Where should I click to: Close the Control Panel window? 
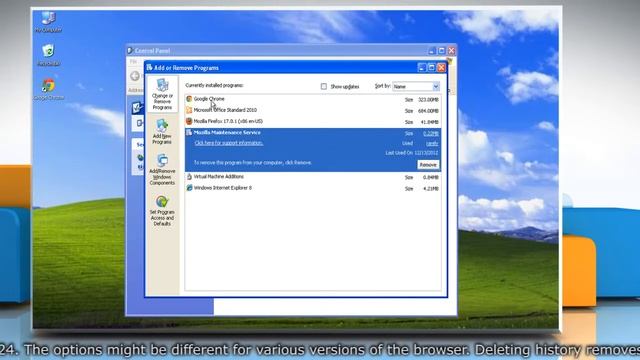click(451, 51)
